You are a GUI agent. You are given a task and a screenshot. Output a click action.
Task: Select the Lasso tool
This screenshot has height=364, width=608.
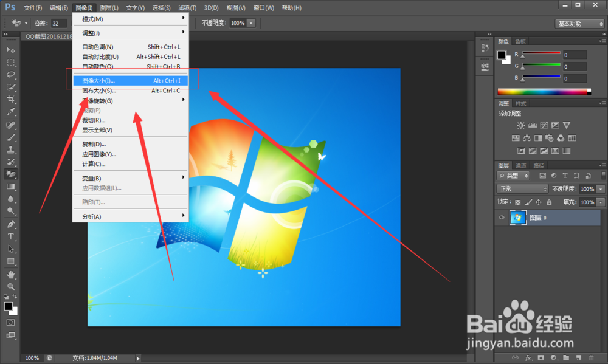(10, 75)
